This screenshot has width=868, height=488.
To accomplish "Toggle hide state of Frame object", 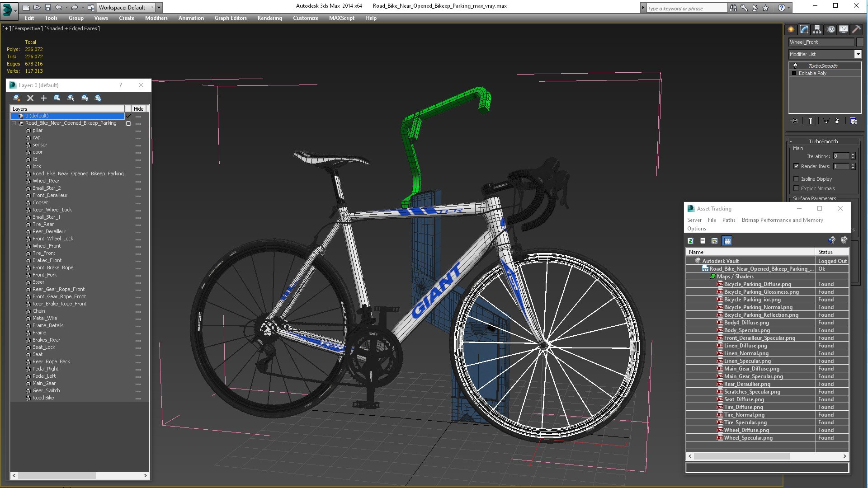I will pyautogui.click(x=138, y=333).
